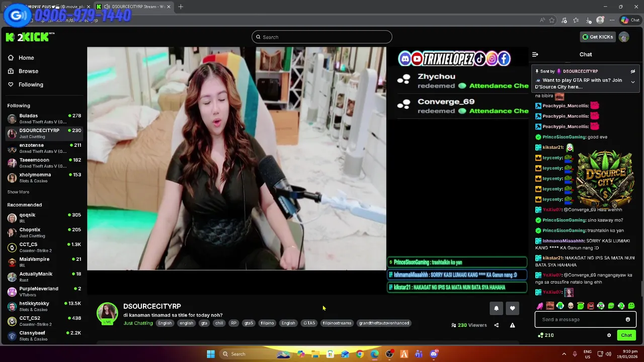Image resolution: width=644 pixels, height=362 pixels.
Task: Open the Following page in sidebar
Action: (x=26, y=84)
